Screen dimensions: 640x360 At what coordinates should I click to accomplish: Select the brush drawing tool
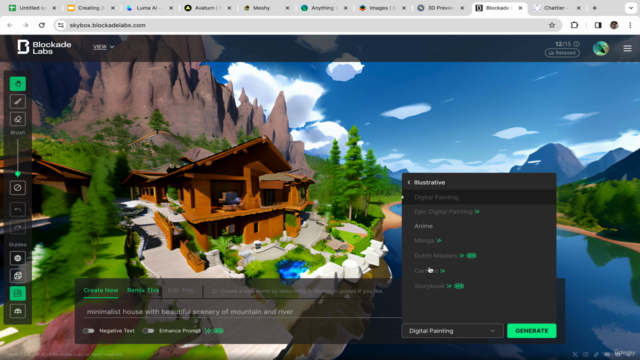pos(18,101)
